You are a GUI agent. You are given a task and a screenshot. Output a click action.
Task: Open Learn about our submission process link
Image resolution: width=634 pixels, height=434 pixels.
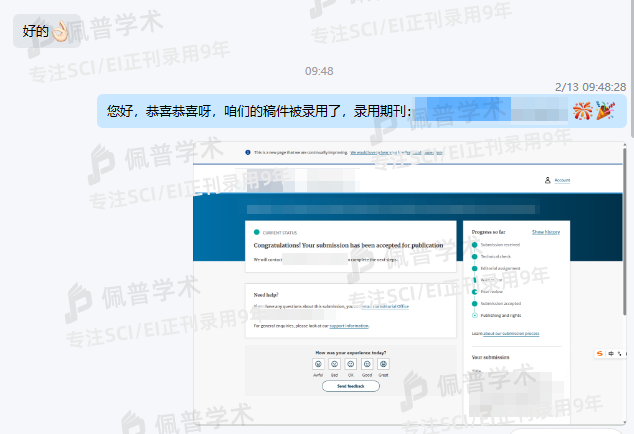coord(510,333)
